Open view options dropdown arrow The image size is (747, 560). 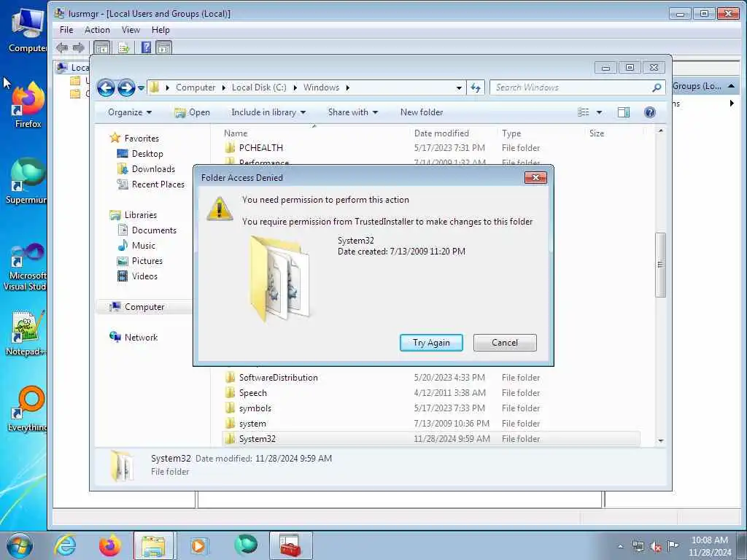600,112
